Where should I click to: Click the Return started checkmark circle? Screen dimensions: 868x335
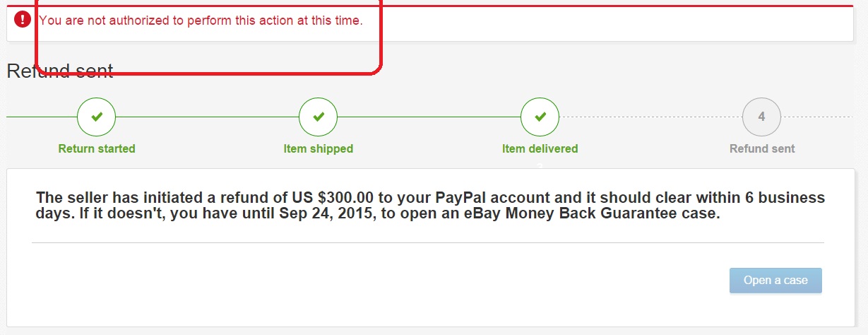point(97,117)
